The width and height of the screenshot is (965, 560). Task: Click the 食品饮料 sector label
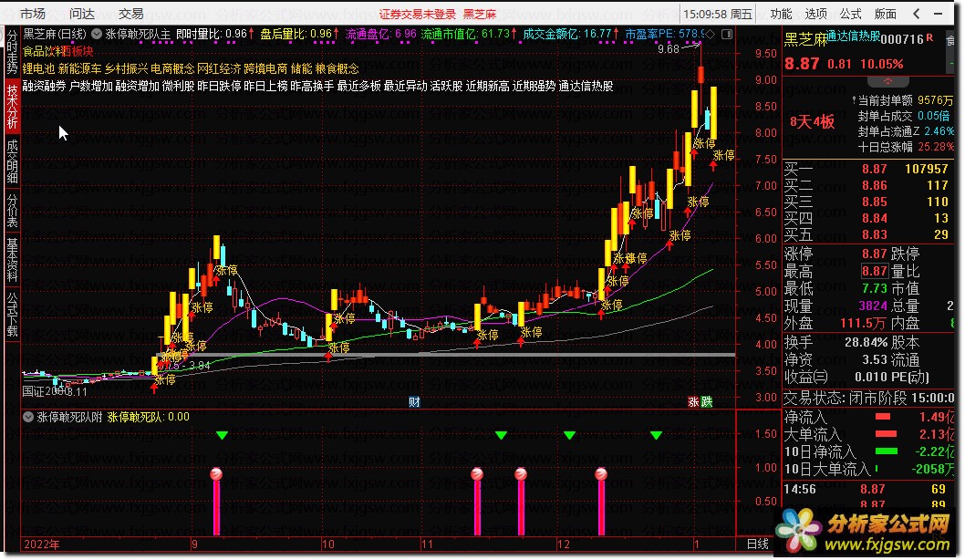[x=43, y=51]
